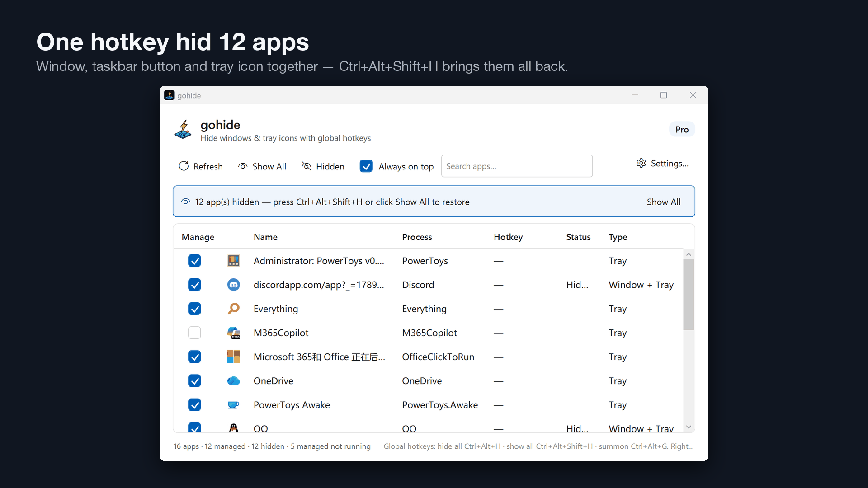Sort by the Manage column header
Screen dimensions: 868x488
pos(198,237)
